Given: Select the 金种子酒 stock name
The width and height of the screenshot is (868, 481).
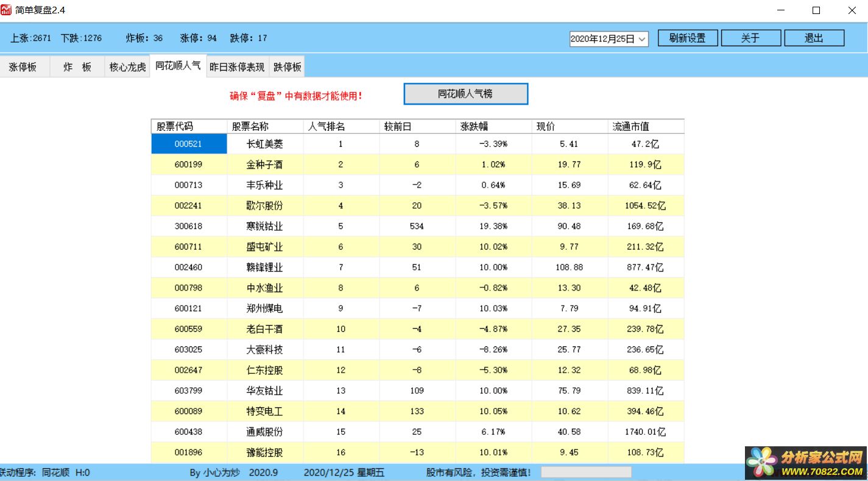Looking at the screenshot, I should pos(265,164).
